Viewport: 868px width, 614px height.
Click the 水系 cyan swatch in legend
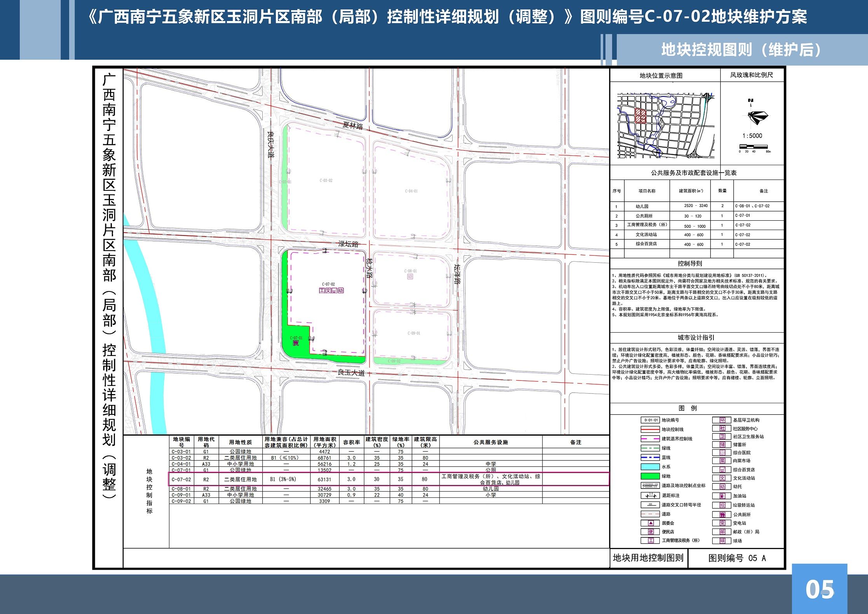(650, 467)
